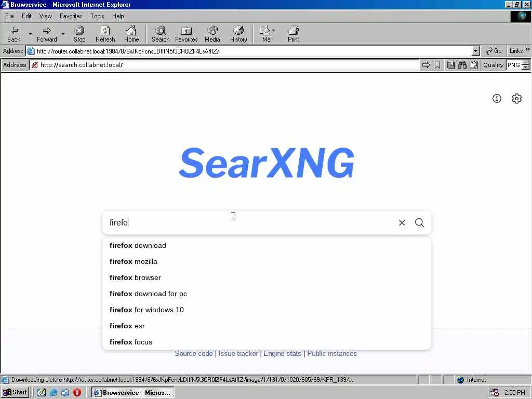The width and height of the screenshot is (532, 399).
Task: Click the Forward toolbar button
Action: pos(47,34)
